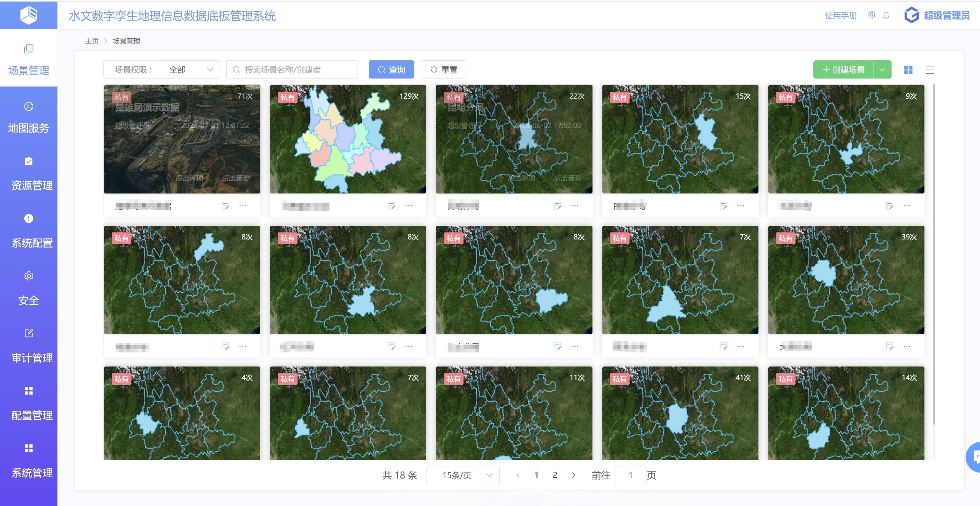Screen dimensions: 980x506
Task: Expand arrow beside 创建场景 button
Action: coord(882,70)
